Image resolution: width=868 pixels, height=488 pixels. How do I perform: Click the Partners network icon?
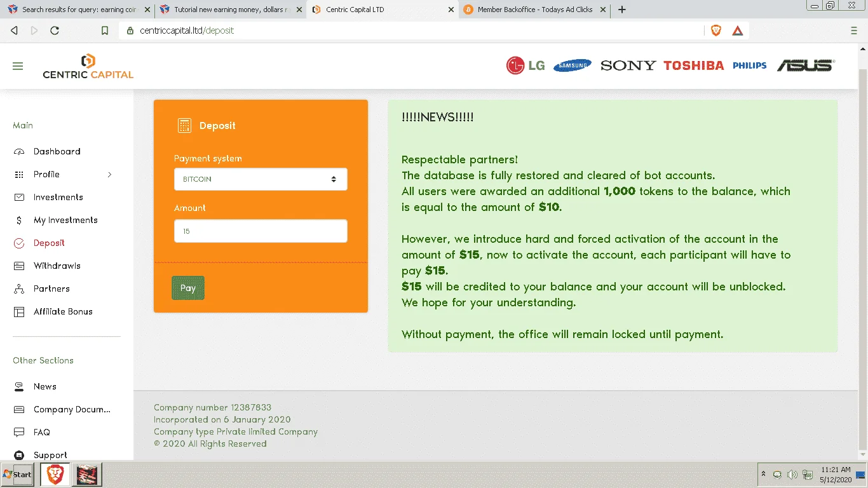coord(19,289)
